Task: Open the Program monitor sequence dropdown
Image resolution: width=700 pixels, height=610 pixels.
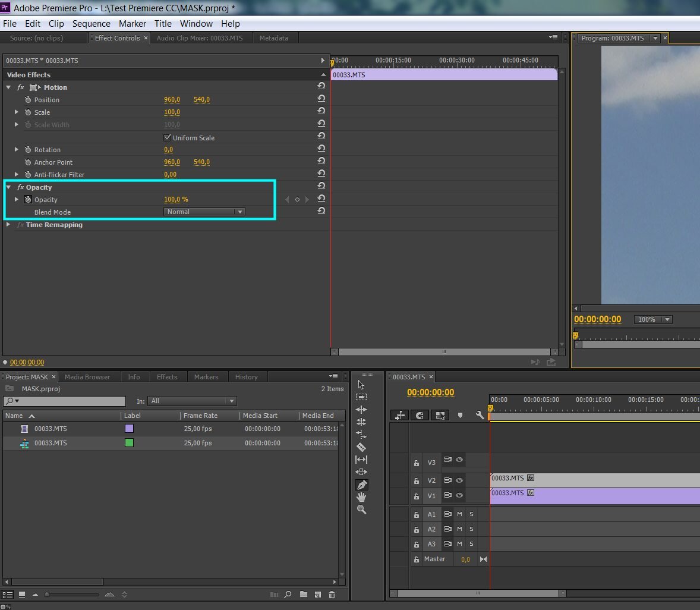Action: coord(655,39)
